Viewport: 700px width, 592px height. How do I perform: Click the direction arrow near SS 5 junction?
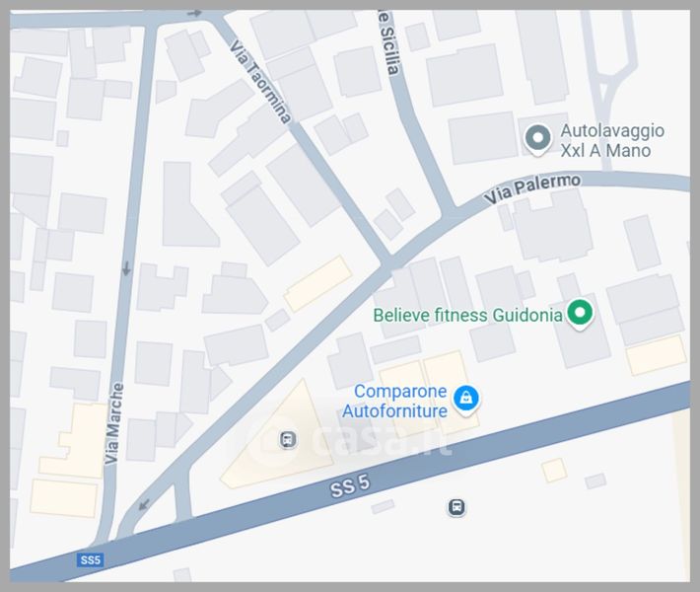(144, 505)
